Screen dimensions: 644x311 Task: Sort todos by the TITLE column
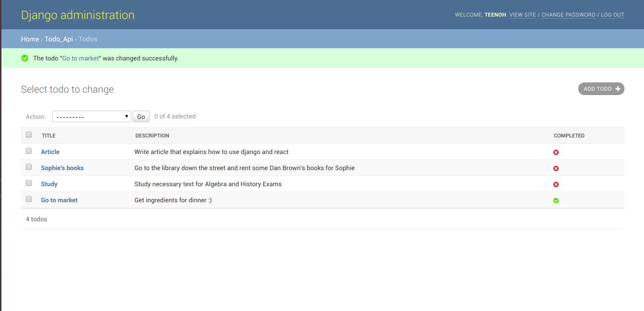coord(49,136)
